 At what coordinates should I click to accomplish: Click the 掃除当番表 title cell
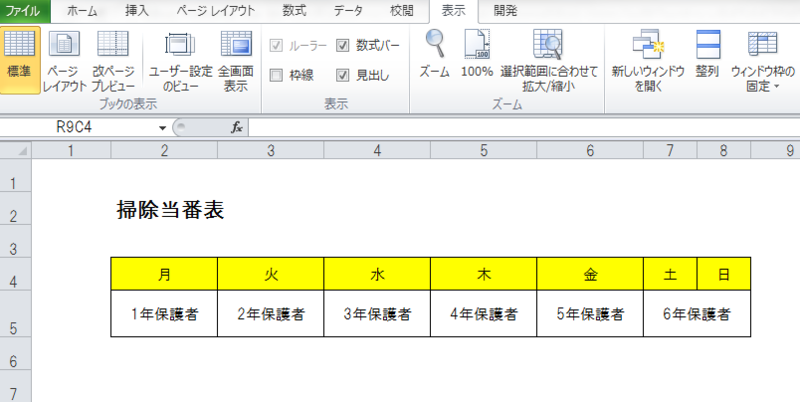170,209
